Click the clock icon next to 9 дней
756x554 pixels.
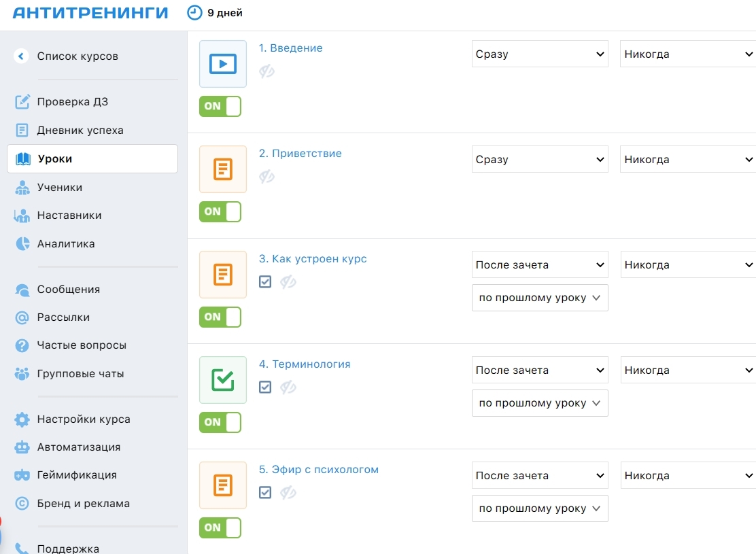[194, 13]
